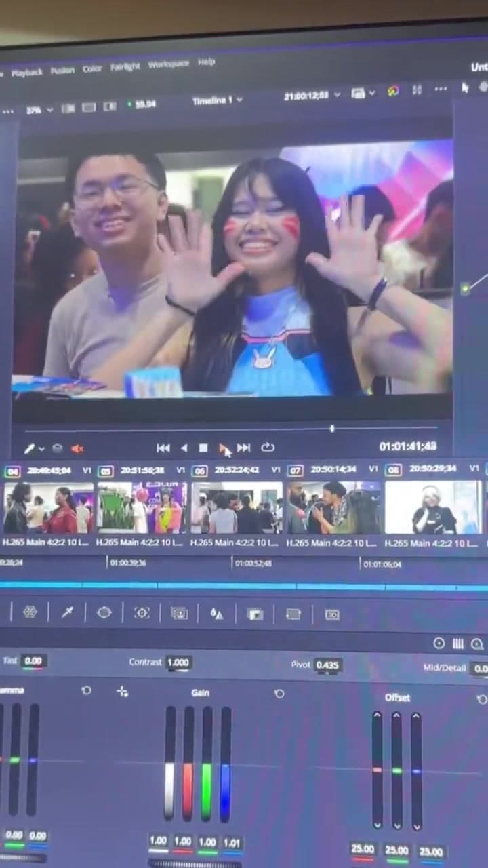Jump to the first frame
488x868 pixels.
tap(163, 448)
